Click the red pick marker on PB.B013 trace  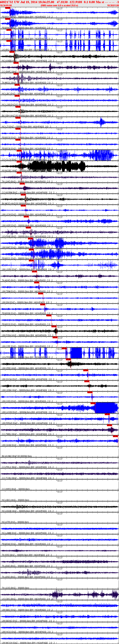8,8
